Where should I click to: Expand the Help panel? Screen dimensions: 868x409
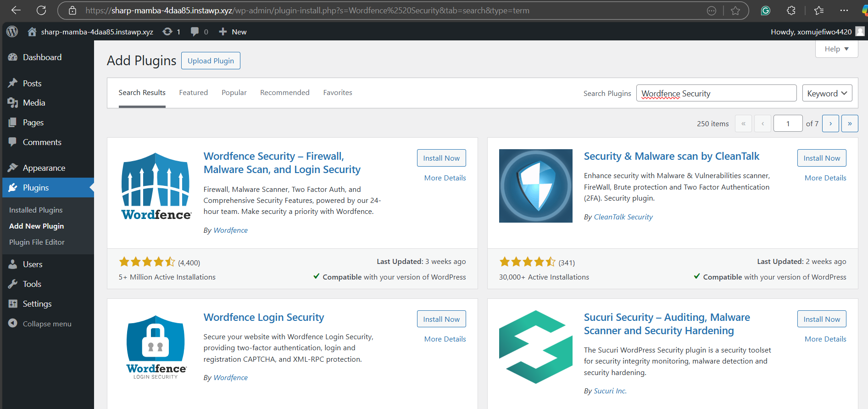836,49
